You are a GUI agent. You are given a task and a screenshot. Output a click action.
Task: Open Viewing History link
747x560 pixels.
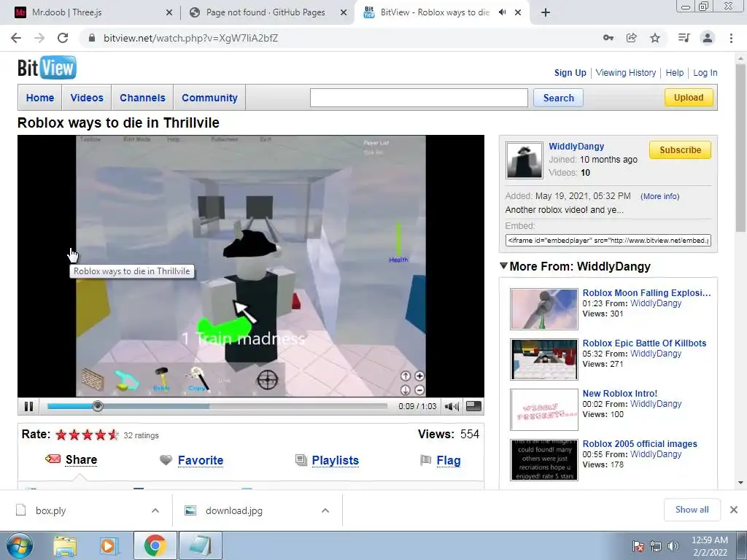point(625,73)
